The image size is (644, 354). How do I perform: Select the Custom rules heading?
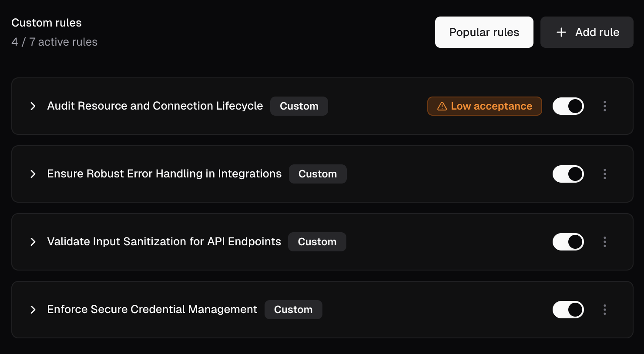(47, 22)
